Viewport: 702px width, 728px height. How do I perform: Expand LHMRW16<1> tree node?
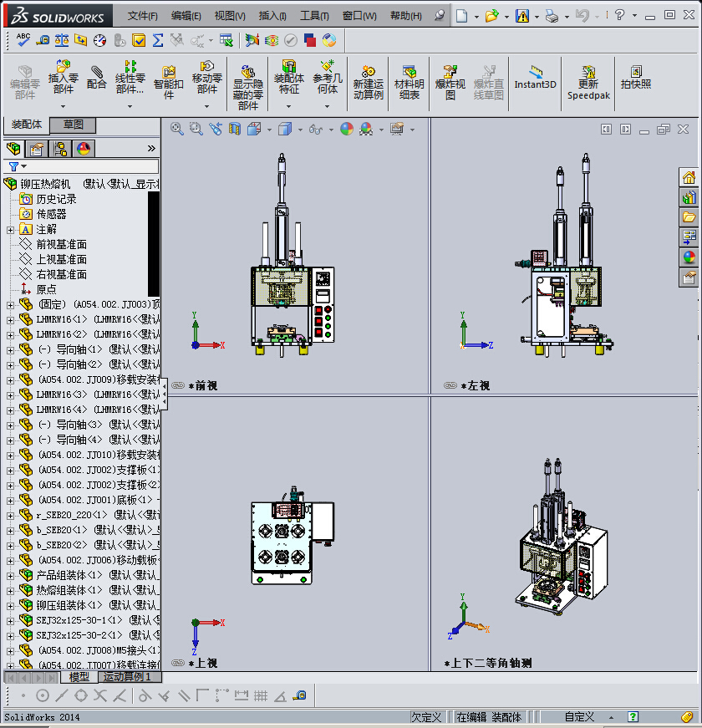(10, 320)
